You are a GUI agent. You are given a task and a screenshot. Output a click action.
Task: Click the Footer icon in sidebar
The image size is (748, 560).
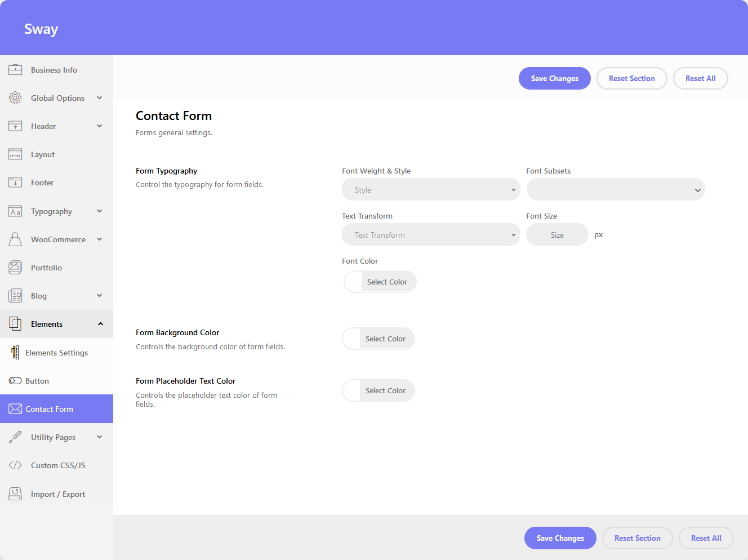tap(15, 183)
